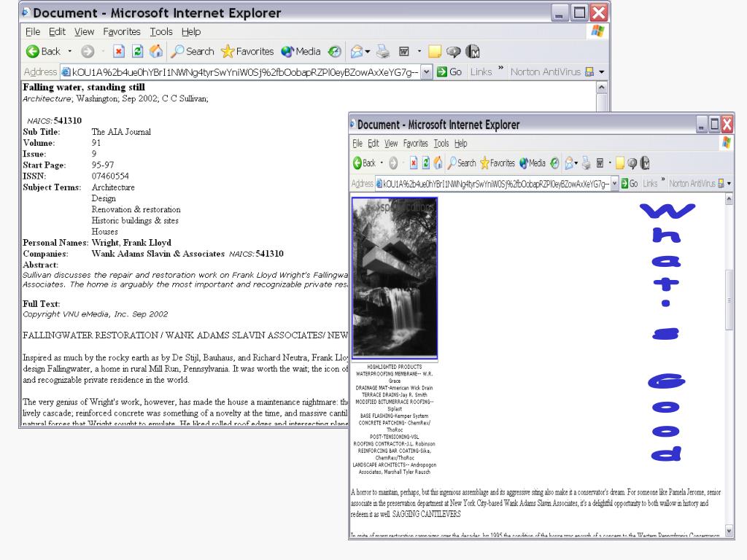Click yellow note icon in front window
747x560 pixels.
[620, 163]
